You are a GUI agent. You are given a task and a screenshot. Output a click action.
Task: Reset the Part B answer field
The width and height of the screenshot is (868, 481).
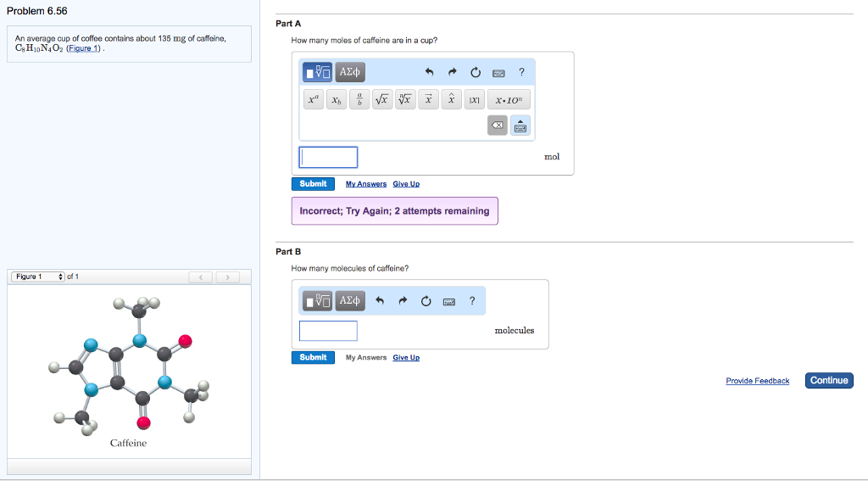426,300
